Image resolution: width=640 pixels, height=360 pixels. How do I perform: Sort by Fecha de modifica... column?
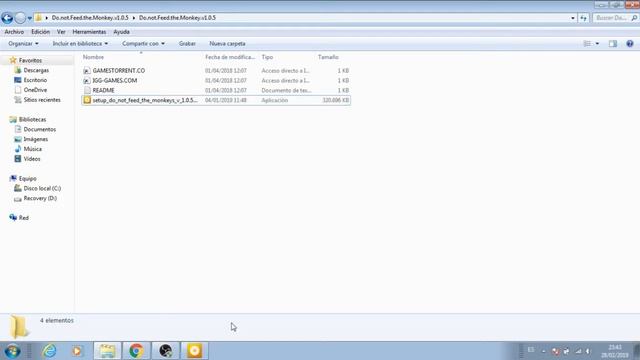pyautogui.click(x=231, y=57)
